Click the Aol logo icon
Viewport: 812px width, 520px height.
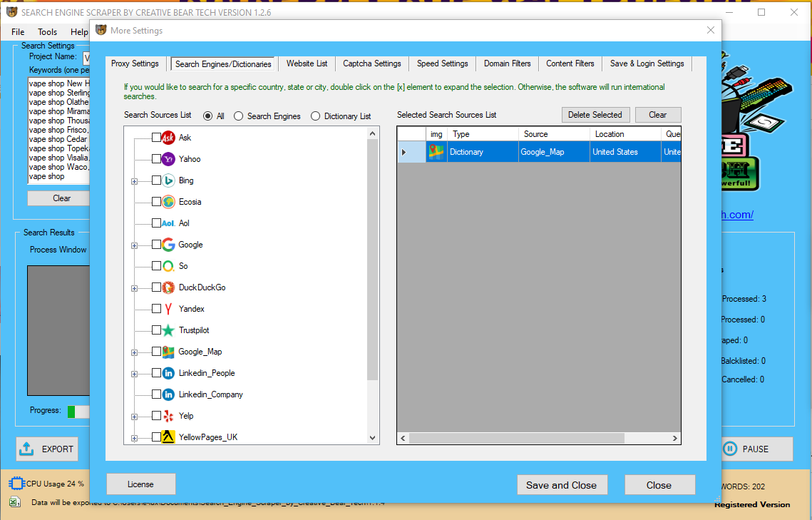click(168, 223)
